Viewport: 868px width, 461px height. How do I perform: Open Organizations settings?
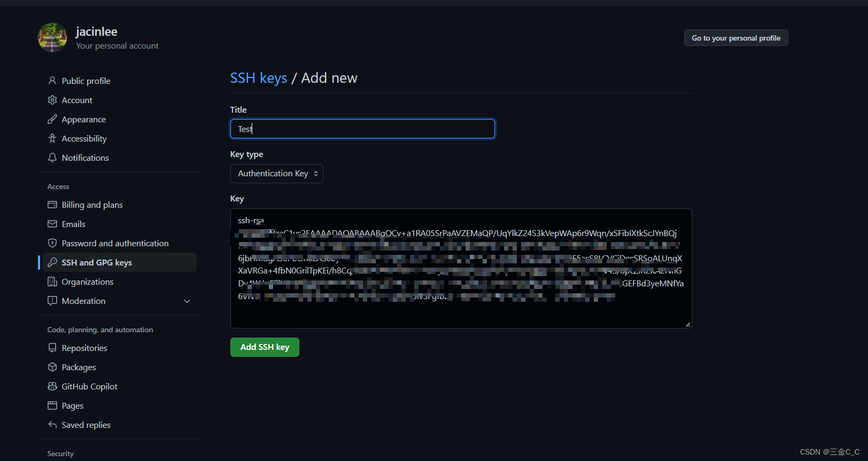(88, 282)
